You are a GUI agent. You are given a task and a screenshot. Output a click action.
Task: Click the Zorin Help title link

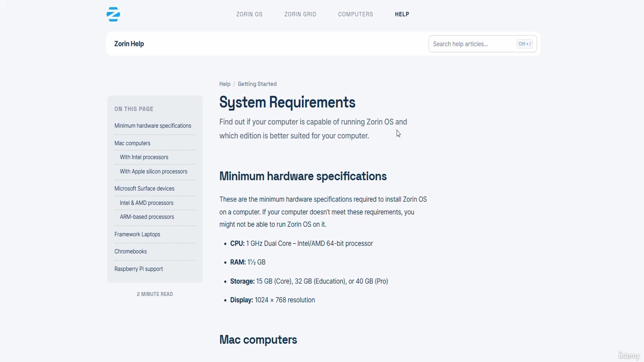click(129, 44)
